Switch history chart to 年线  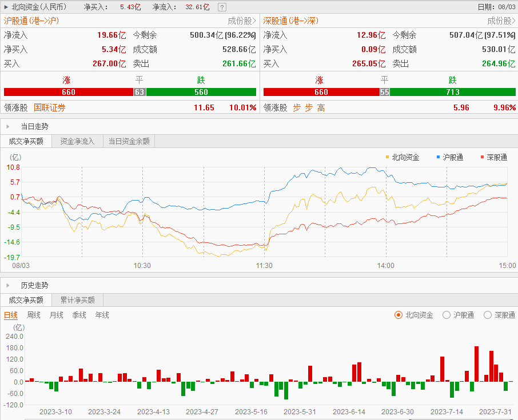[x=102, y=315]
